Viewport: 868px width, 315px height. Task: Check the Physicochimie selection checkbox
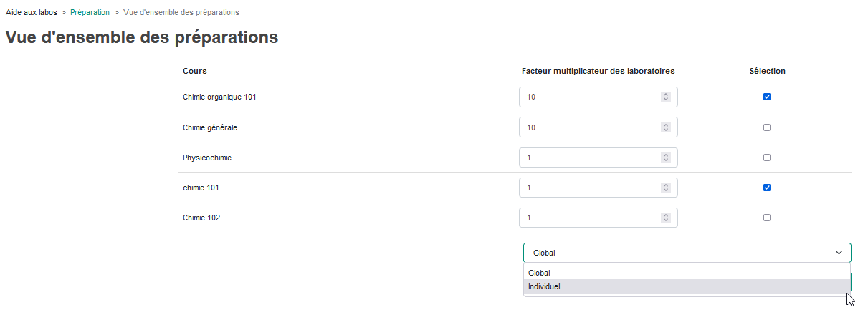(767, 157)
